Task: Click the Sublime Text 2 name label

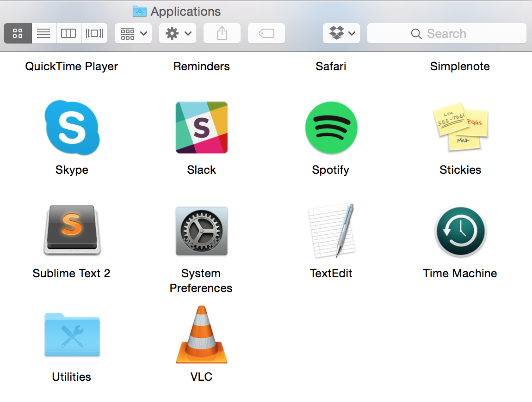Action: tap(72, 273)
